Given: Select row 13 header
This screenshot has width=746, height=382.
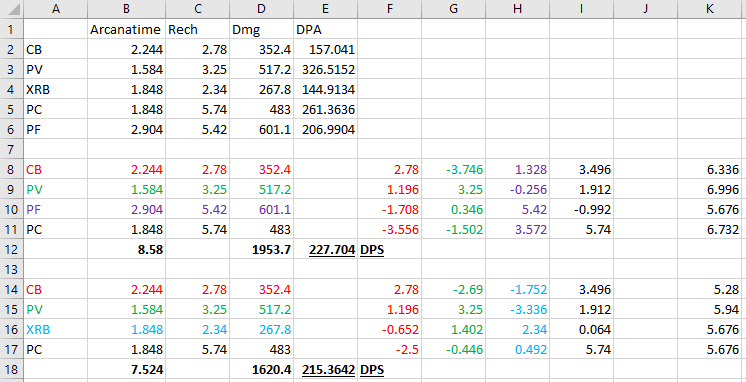Looking at the screenshot, I should pyautogui.click(x=11, y=269).
